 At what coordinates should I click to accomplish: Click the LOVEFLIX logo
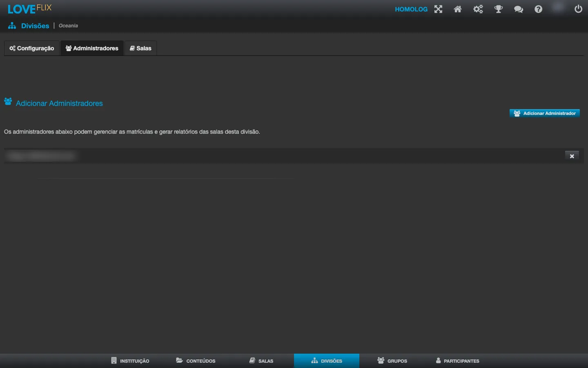tap(29, 9)
